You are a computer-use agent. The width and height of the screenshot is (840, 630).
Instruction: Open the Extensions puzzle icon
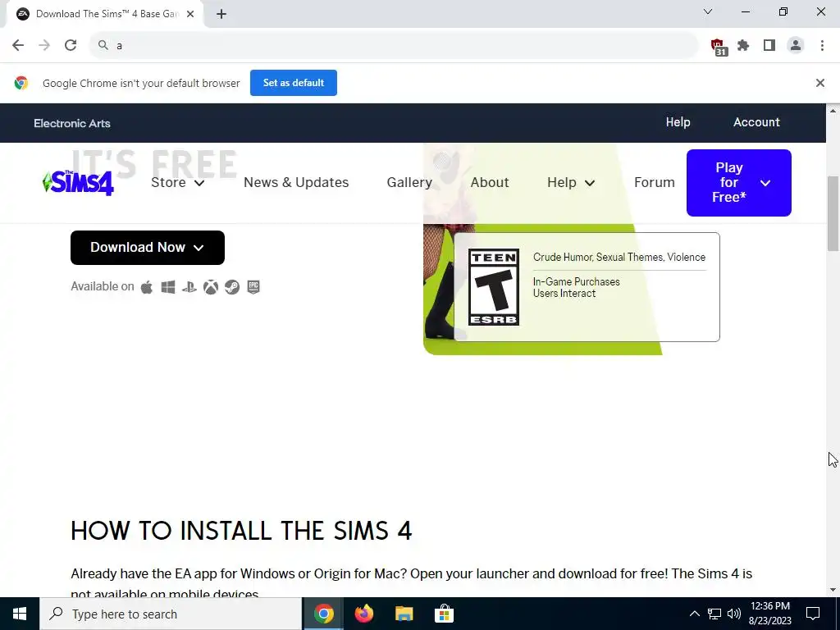pyautogui.click(x=743, y=46)
